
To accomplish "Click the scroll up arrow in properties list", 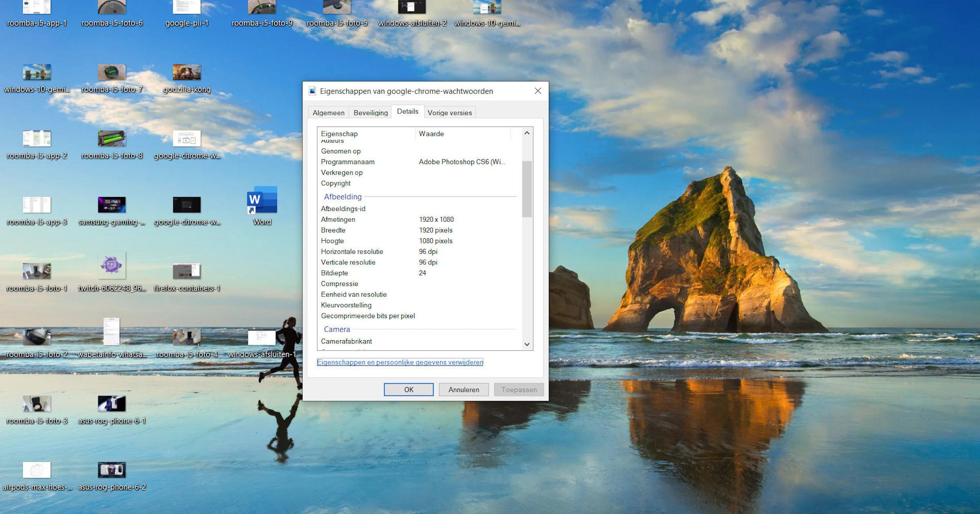I will tap(527, 133).
